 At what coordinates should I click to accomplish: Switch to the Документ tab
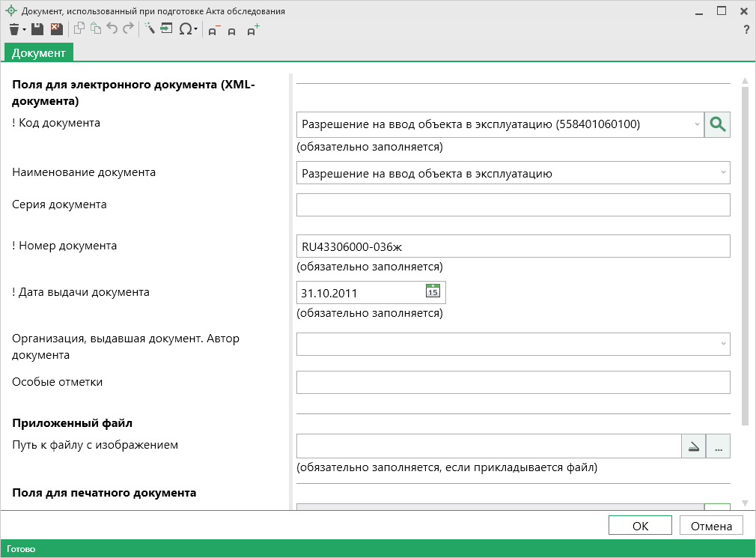[x=39, y=52]
